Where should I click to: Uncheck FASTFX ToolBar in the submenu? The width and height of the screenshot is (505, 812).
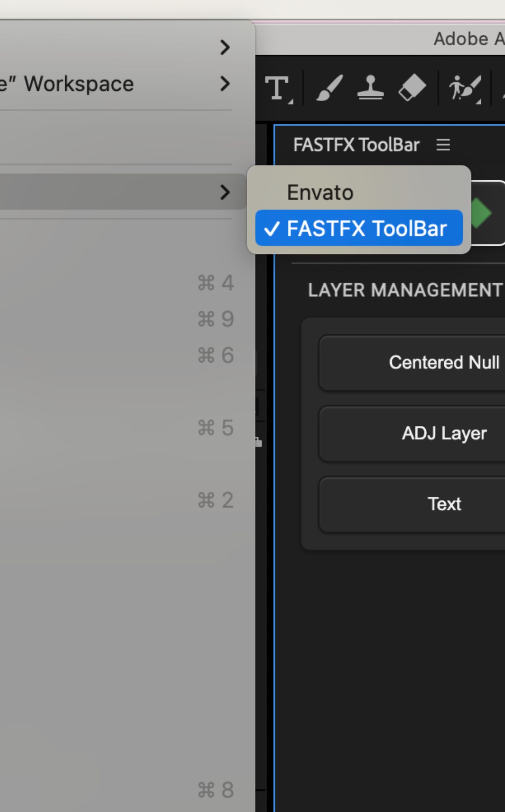point(359,228)
